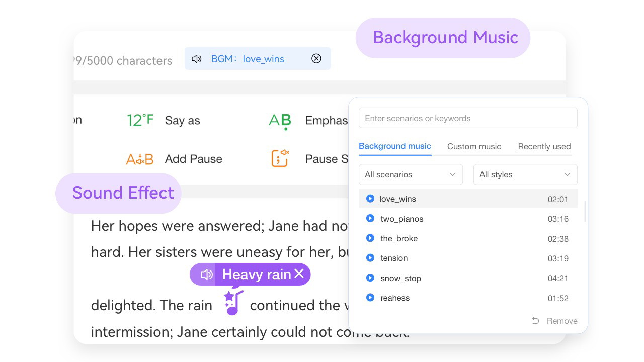Switch to the Custom music tab
The height and width of the screenshot is (362, 644).
[474, 147]
